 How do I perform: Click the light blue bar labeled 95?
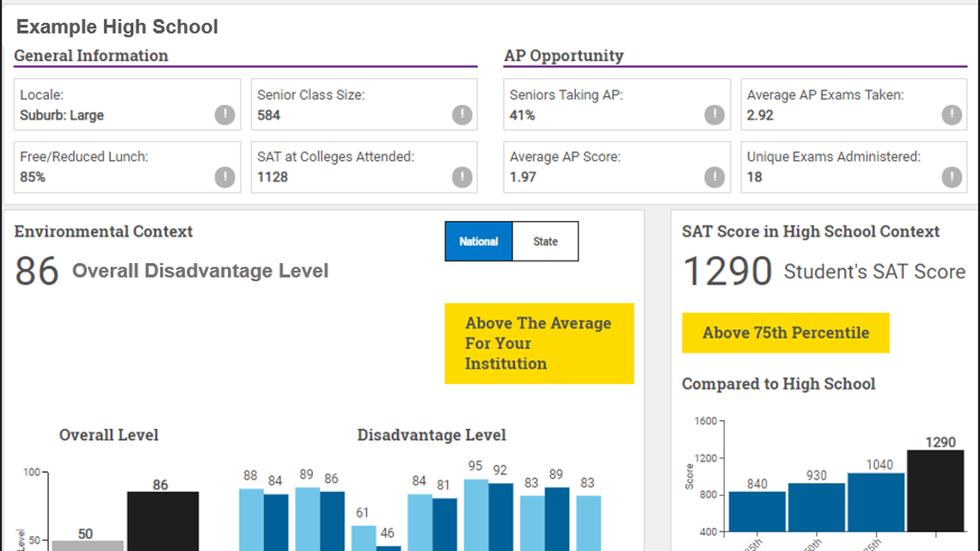476,514
